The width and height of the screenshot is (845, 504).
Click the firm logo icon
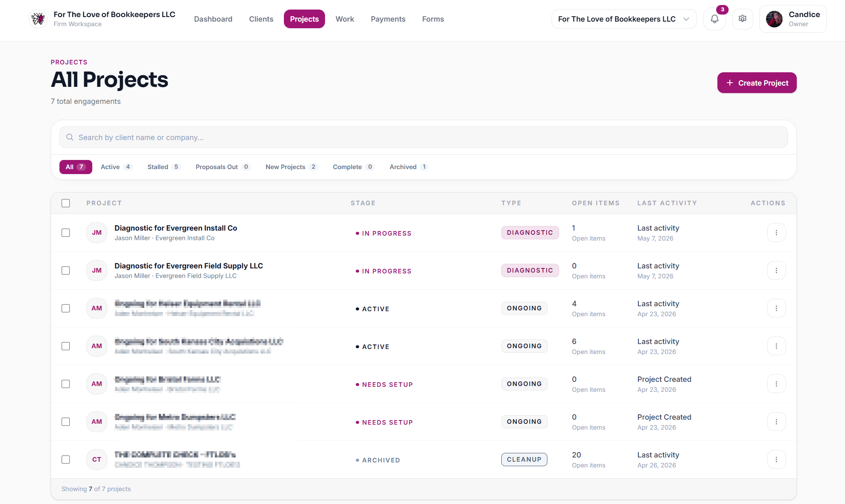pyautogui.click(x=38, y=19)
